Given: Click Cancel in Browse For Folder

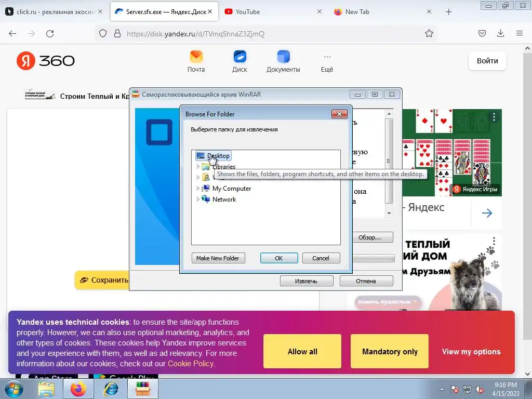Looking at the screenshot, I should tap(321, 258).
